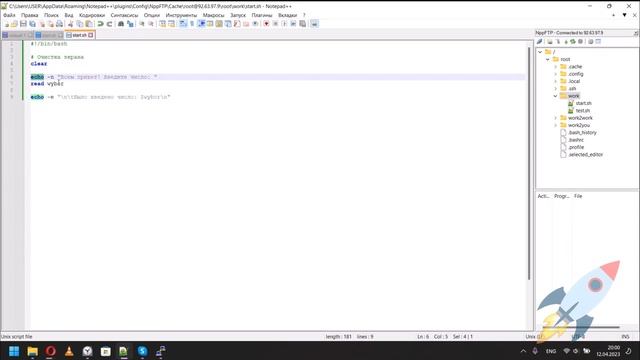Click the Save recorded macro icon

click(x=303, y=24)
